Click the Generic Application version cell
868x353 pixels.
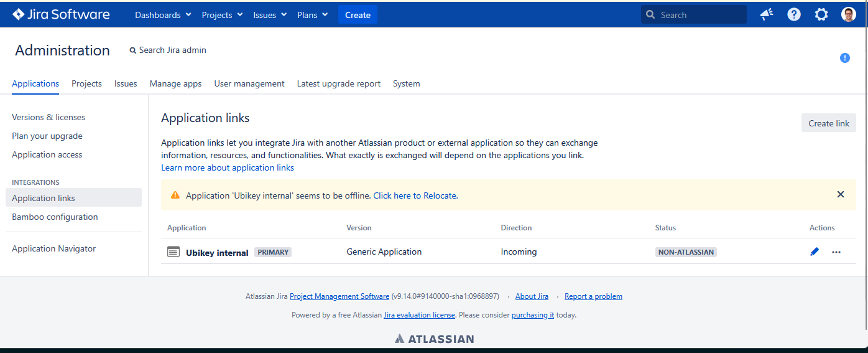384,252
